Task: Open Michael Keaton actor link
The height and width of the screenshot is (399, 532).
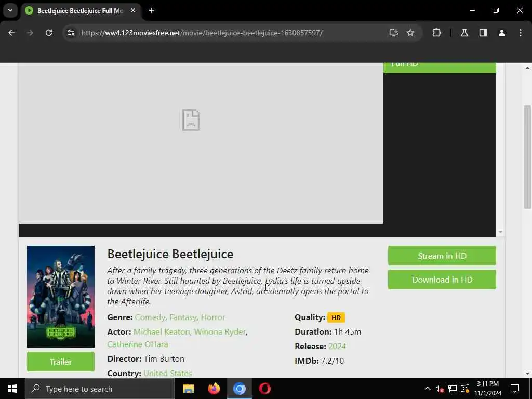Action: [162, 331]
